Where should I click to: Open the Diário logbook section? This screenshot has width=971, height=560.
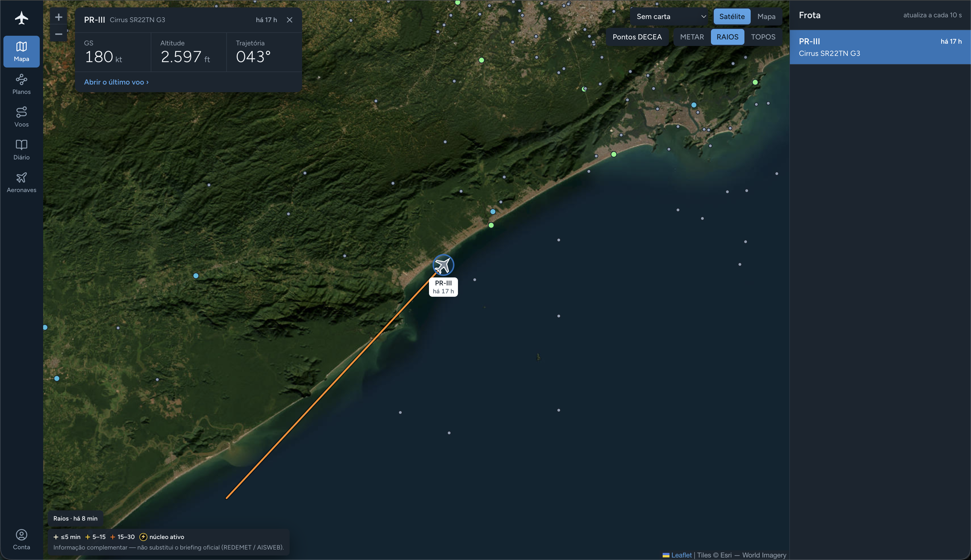point(22,150)
